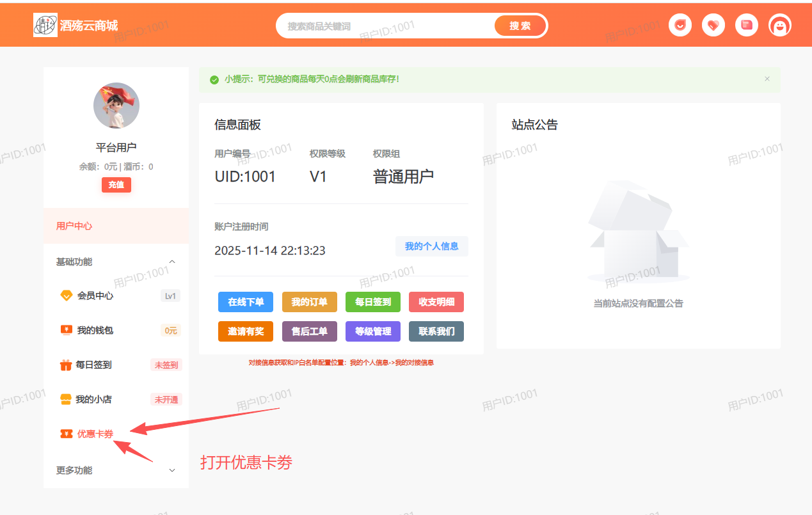Click the 充值 button under the avatar
This screenshot has height=515, width=812.
pos(116,184)
